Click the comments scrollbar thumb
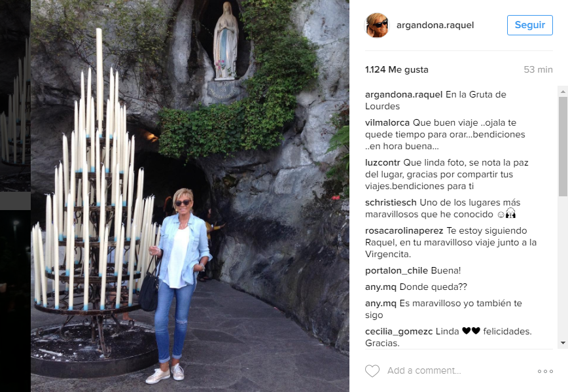This screenshot has width=568, height=392. (x=563, y=147)
